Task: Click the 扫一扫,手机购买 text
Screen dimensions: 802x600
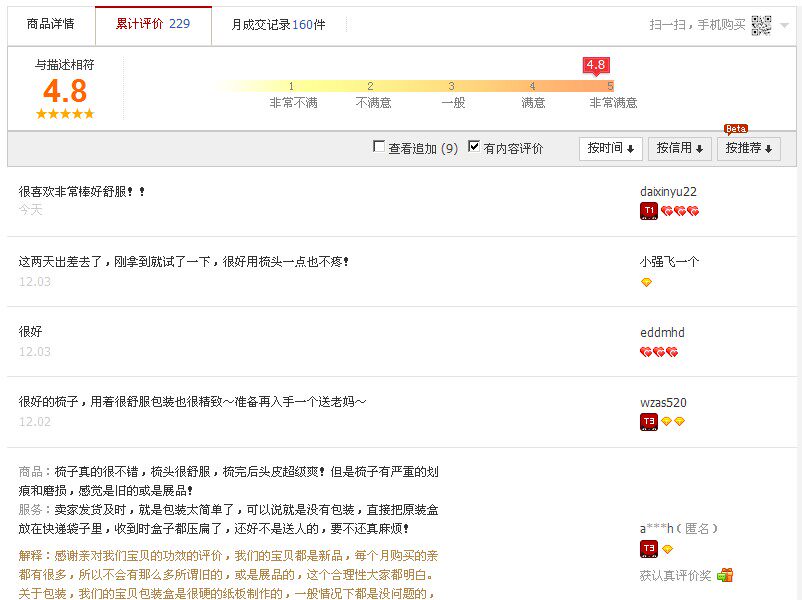Action: pos(697,25)
